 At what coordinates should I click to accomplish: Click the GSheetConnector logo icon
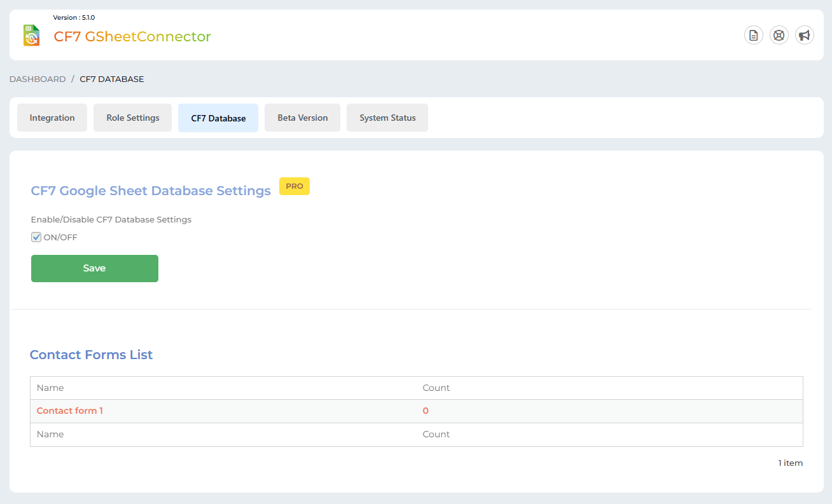pos(31,36)
